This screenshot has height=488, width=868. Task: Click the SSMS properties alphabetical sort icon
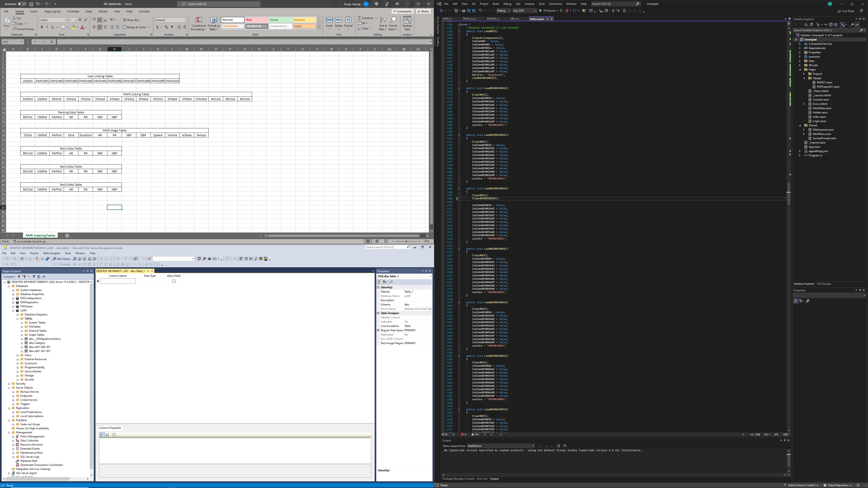pos(384,282)
